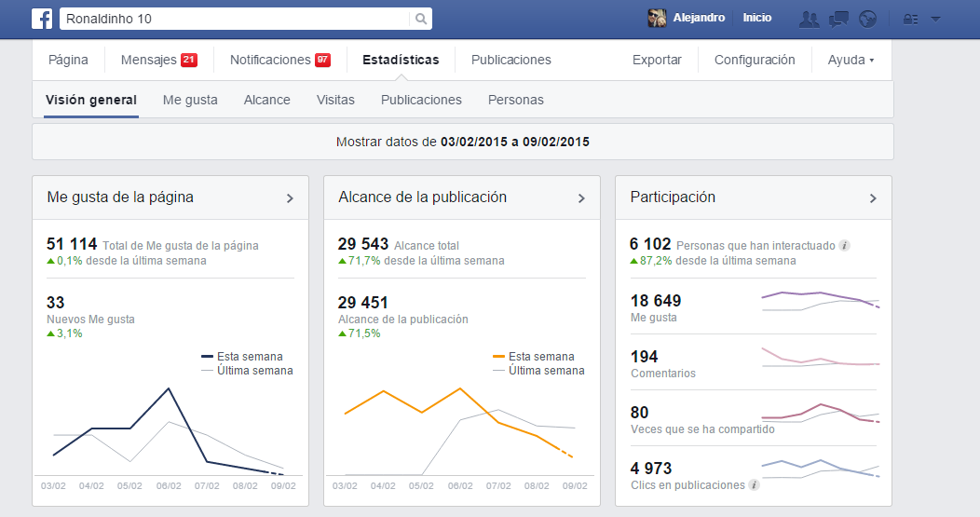Viewport: 980px width, 517px height.
Task: Click the 33 Nuevos Me gusta value
Action: point(56,303)
